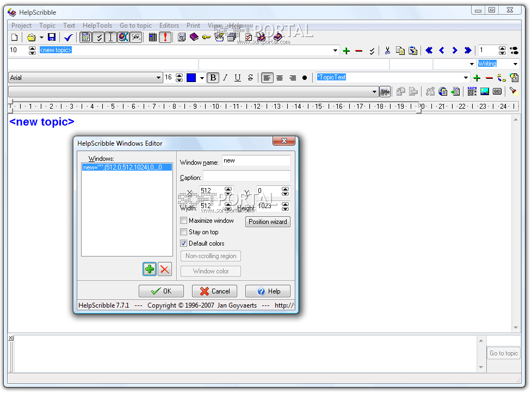532x394 pixels.
Task: Click the Open project folder icon
Action: tap(31, 37)
